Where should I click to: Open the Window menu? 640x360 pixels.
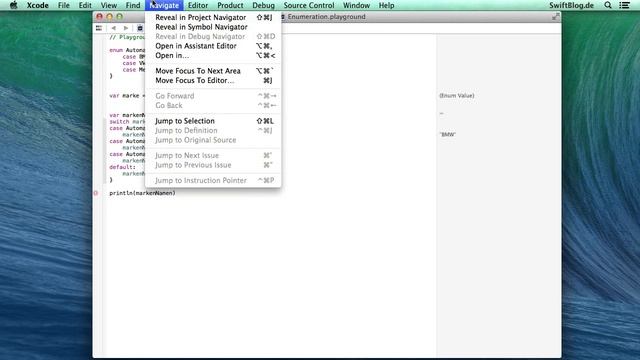coord(356,5)
